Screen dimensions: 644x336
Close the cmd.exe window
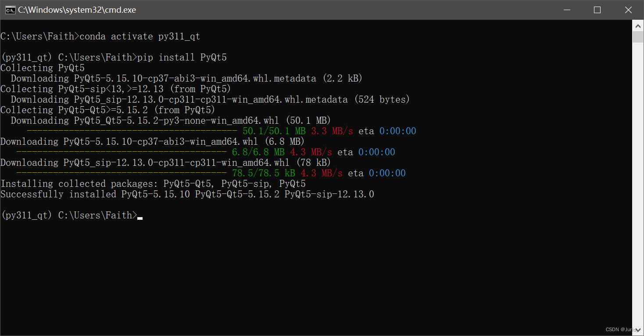(x=628, y=10)
